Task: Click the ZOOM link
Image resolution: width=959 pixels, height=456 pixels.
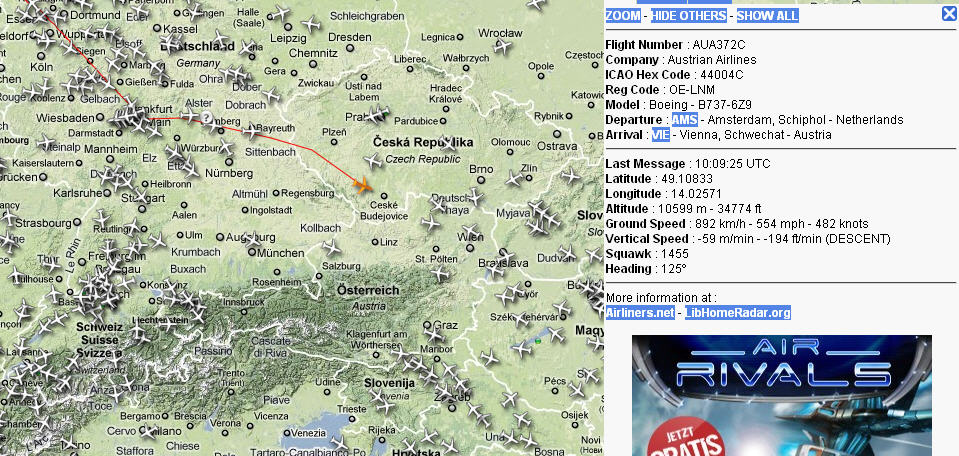Action: (623, 16)
